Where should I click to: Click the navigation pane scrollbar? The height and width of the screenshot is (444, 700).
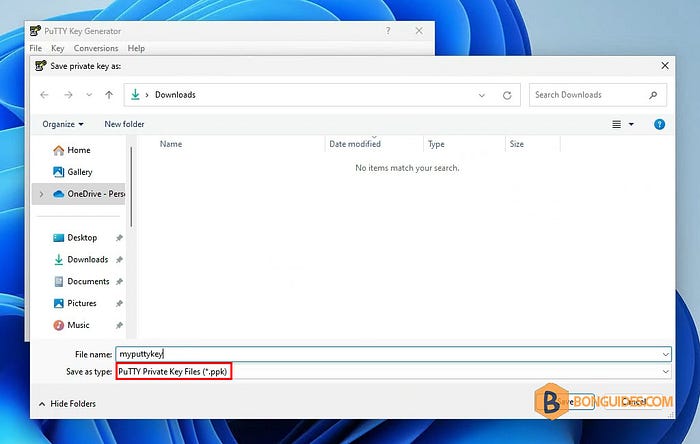[x=131, y=187]
